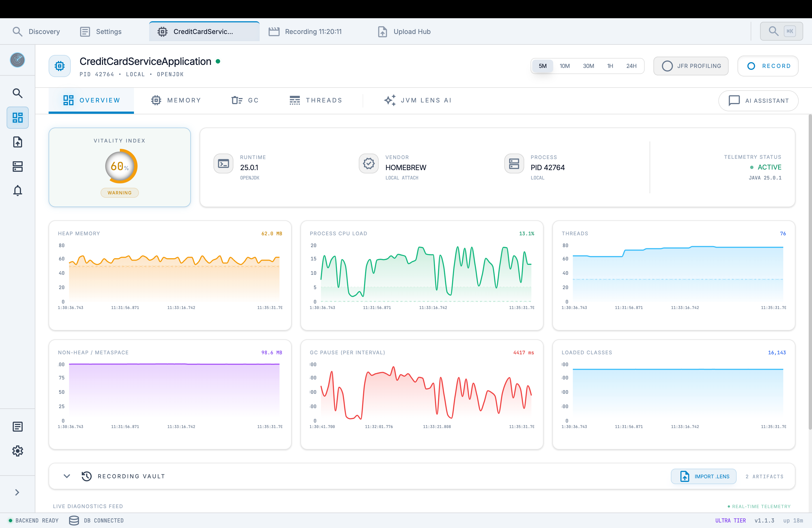Open the Threads tab
This screenshot has width=812, height=528.
(316, 100)
